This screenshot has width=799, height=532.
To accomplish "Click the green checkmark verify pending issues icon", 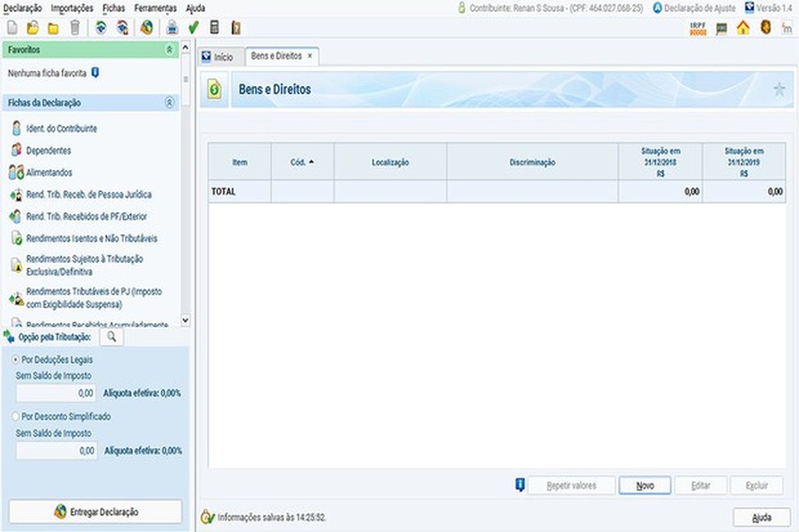I will (193, 28).
